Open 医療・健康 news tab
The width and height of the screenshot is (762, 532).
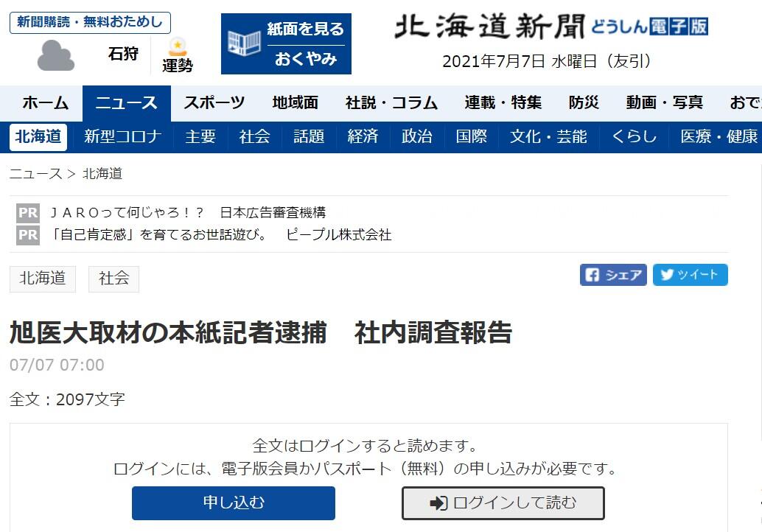[718, 137]
